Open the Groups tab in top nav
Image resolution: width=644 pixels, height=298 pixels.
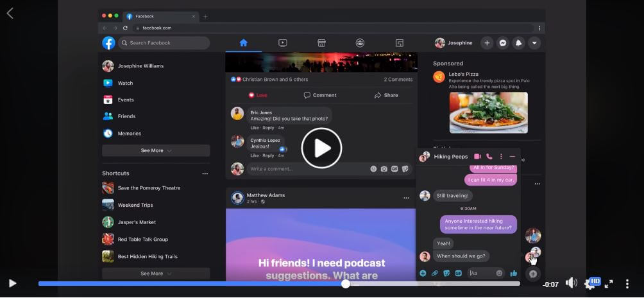(x=360, y=43)
